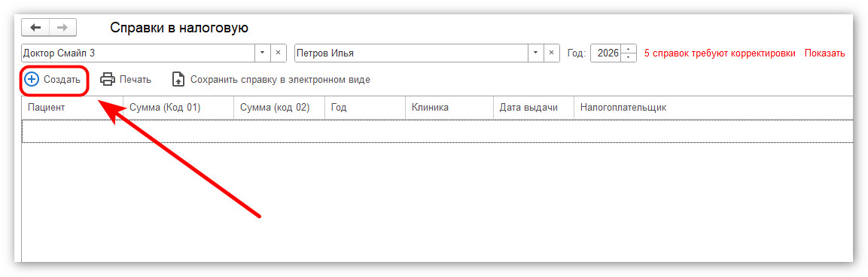Click the year input showing 2026
The height and width of the screenshot is (277, 868).
(x=606, y=53)
